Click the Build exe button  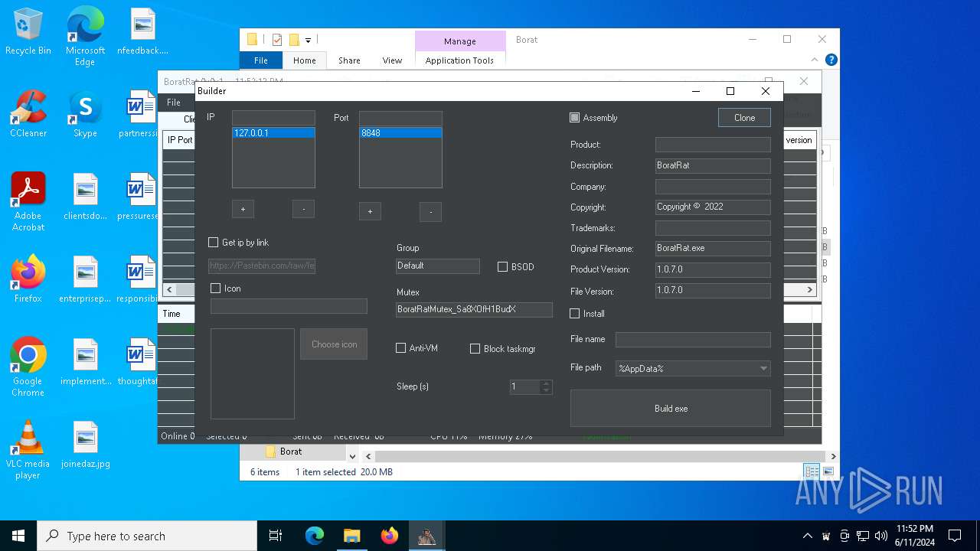(671, 409)
